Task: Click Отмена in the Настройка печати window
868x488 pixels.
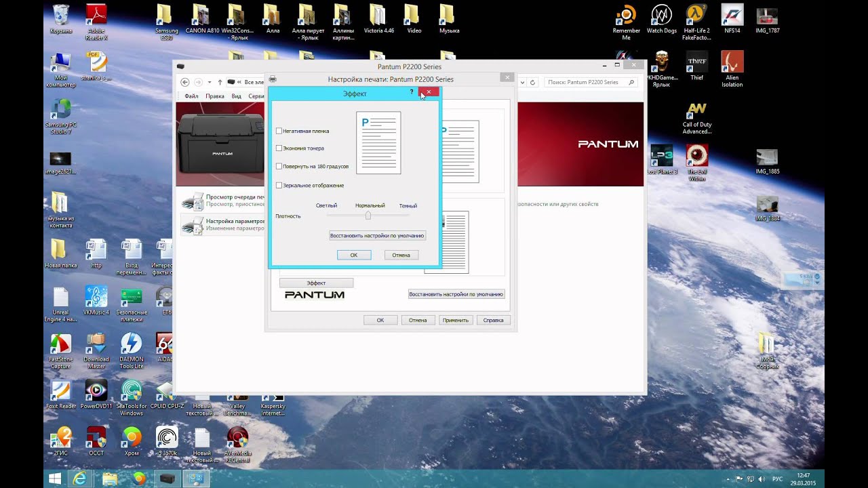Action: 418,320
